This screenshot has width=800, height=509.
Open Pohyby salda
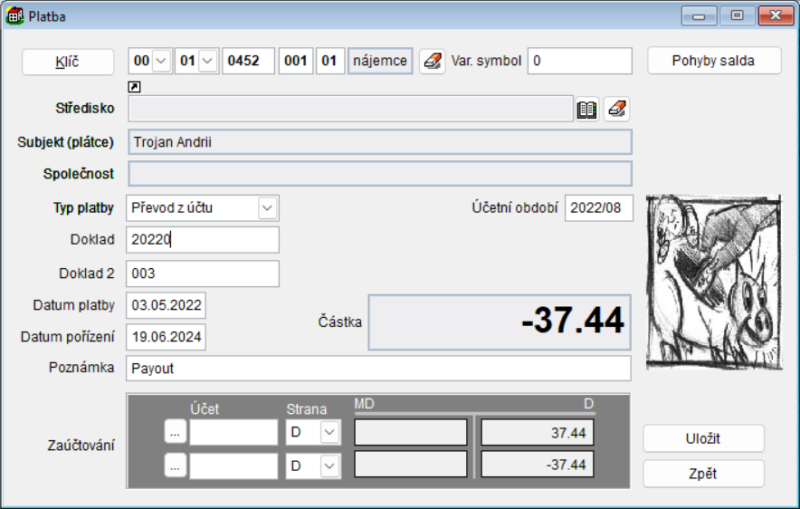(x=713, y=61)
